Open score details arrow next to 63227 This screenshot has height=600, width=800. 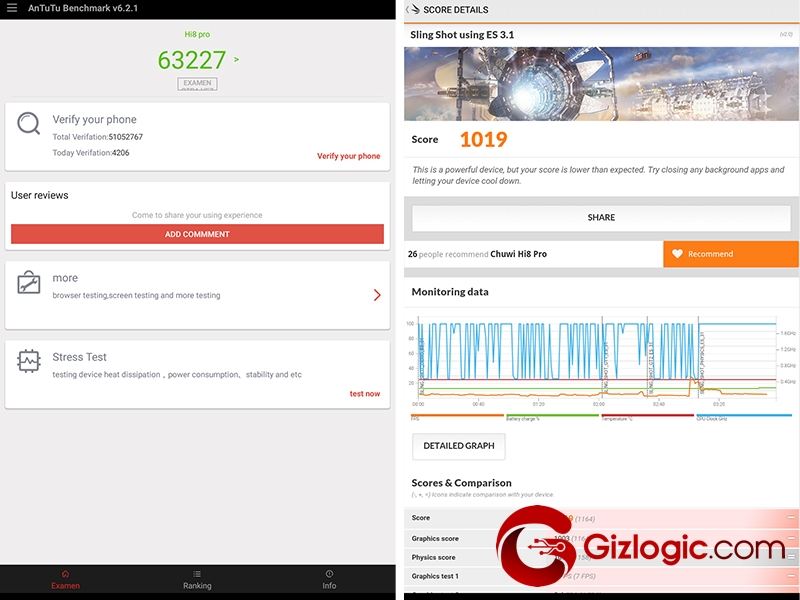tap(236, 59)
